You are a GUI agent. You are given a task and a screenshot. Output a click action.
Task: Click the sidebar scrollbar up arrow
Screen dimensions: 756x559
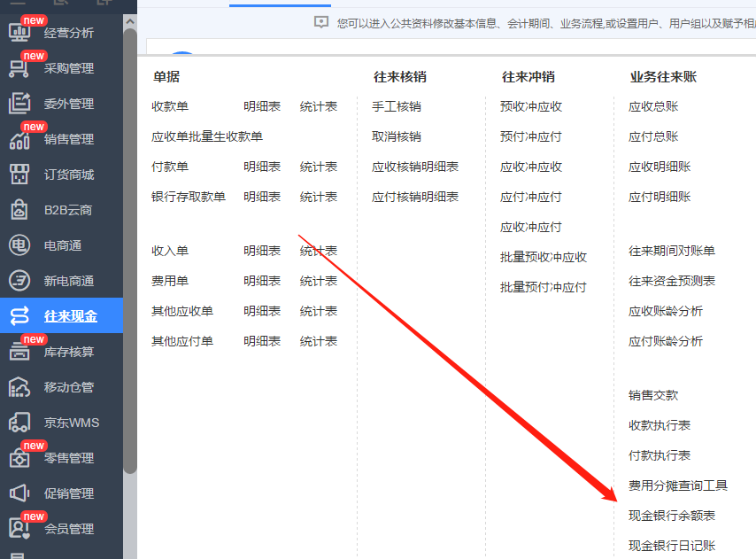tap(130, 21)
